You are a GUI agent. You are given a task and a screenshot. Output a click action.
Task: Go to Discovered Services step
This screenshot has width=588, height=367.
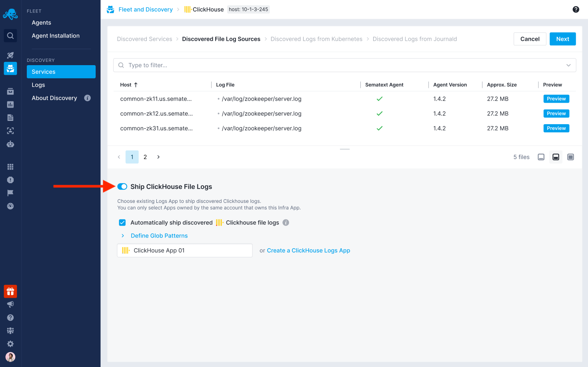click(145, 39)
